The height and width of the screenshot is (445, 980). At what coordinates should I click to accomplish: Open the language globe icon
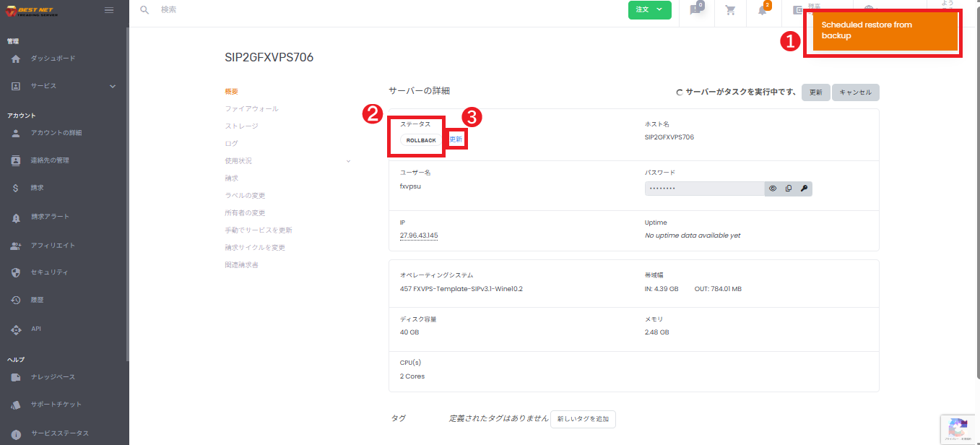[868, 9]
